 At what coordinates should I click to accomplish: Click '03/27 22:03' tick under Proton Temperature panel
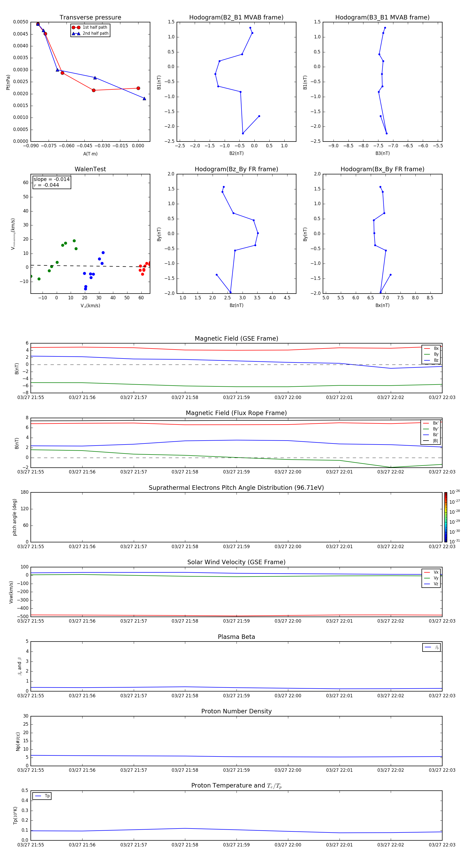pyautogui.click(x=442, y=845)
